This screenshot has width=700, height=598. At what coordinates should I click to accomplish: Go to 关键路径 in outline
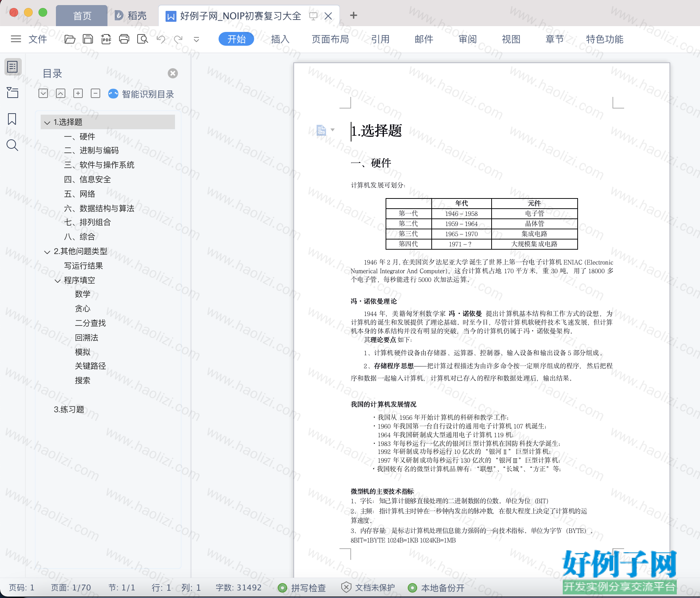point(90,366)
